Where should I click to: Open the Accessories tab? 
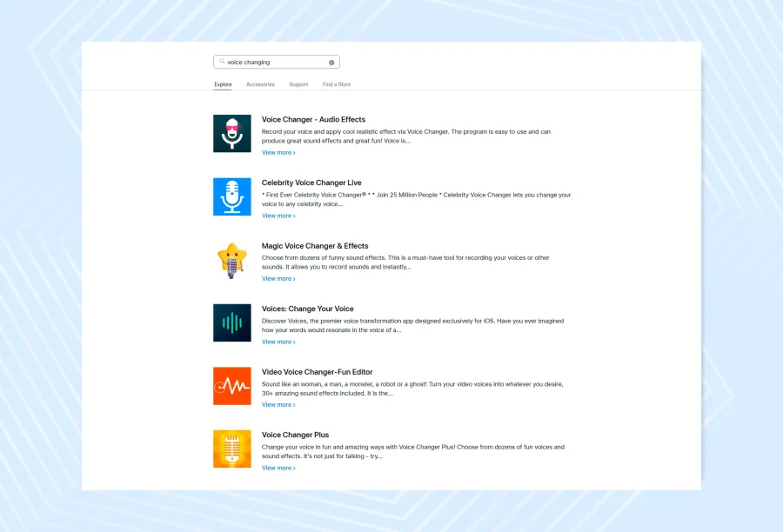click(260, 84)
